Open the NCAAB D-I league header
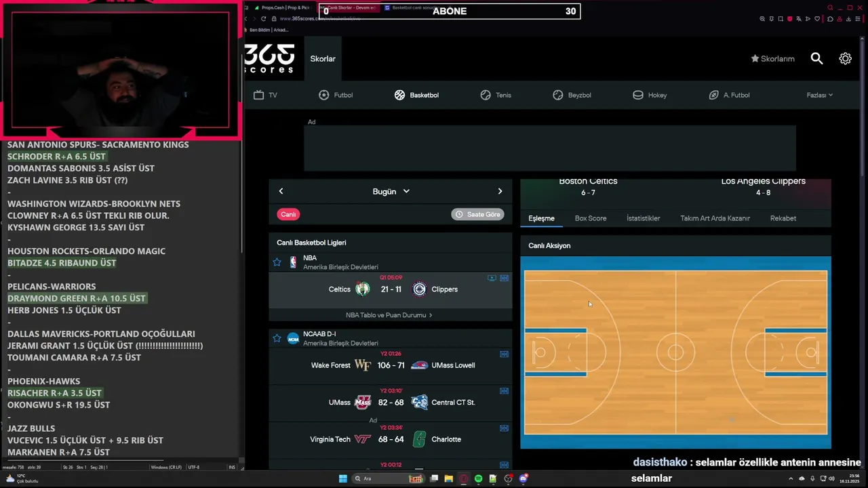 click(x=391, y=338)
